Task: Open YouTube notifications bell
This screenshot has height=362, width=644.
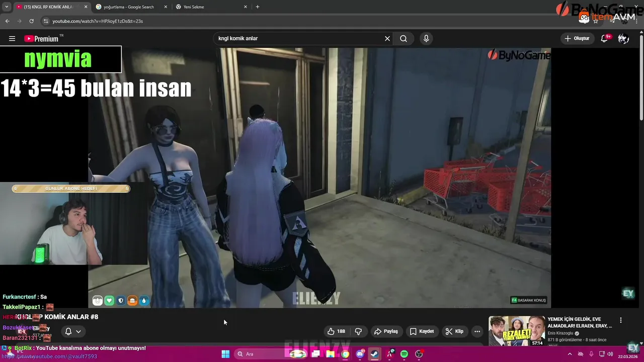Action: click(605, 39)
